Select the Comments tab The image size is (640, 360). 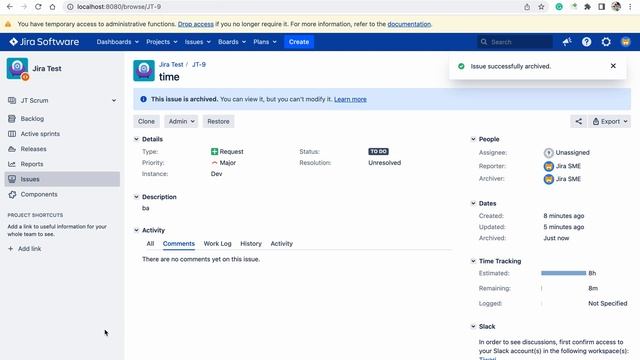(x=179, y=243)
